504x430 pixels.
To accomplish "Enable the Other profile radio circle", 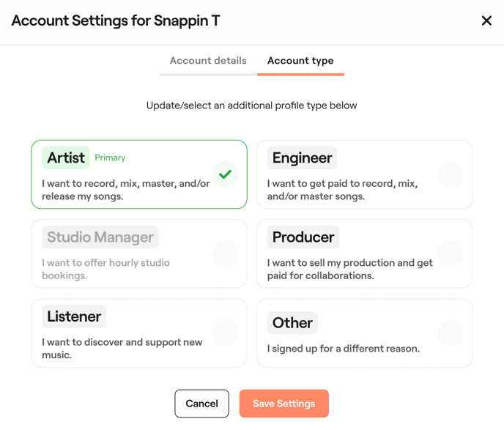I will point(450,333).
